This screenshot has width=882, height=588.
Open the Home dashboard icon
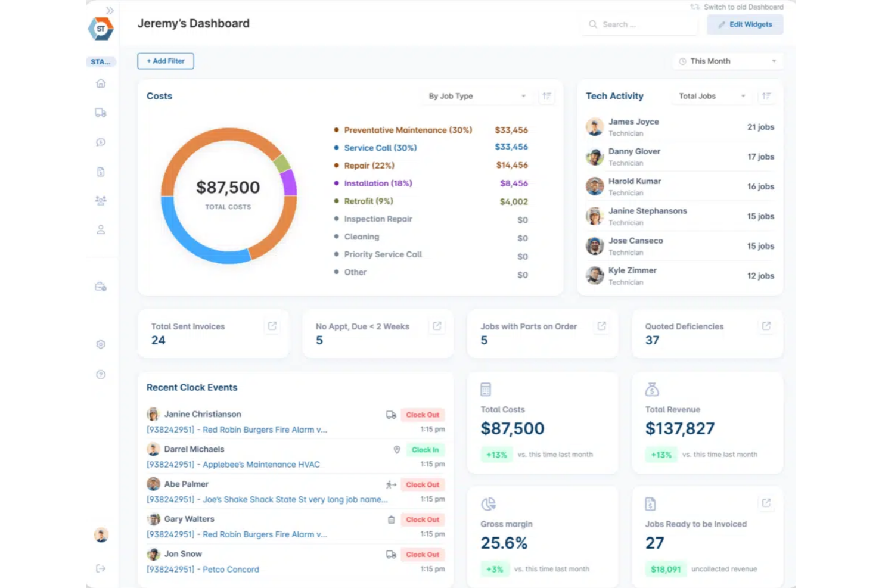coord(101,83)
